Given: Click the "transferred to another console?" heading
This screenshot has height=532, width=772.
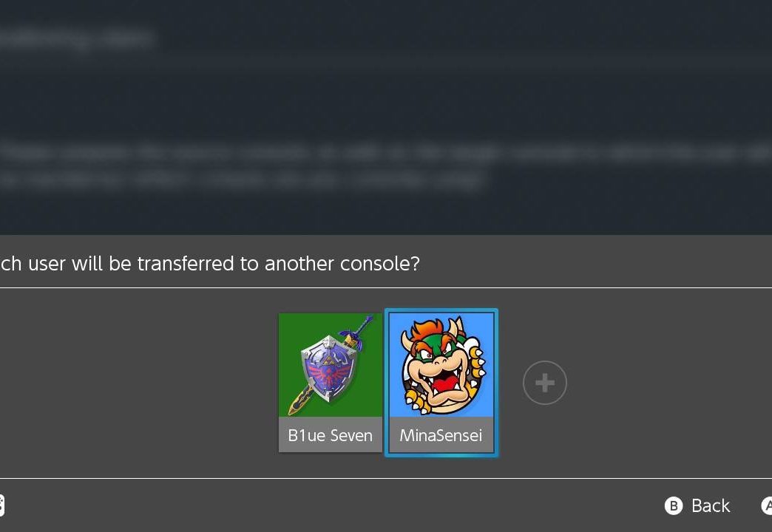Looking at the screenshot, I should pos(278,263).
